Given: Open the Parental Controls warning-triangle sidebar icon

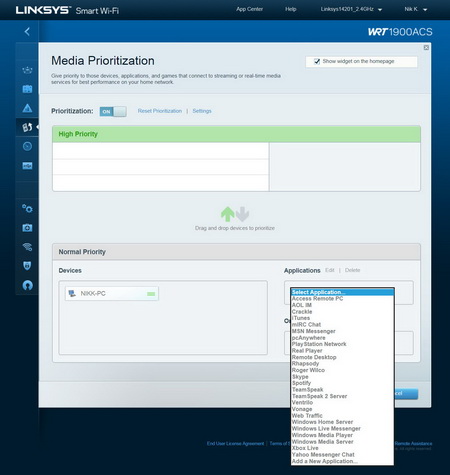Looking at the screenshot, I should click(27, 108).
